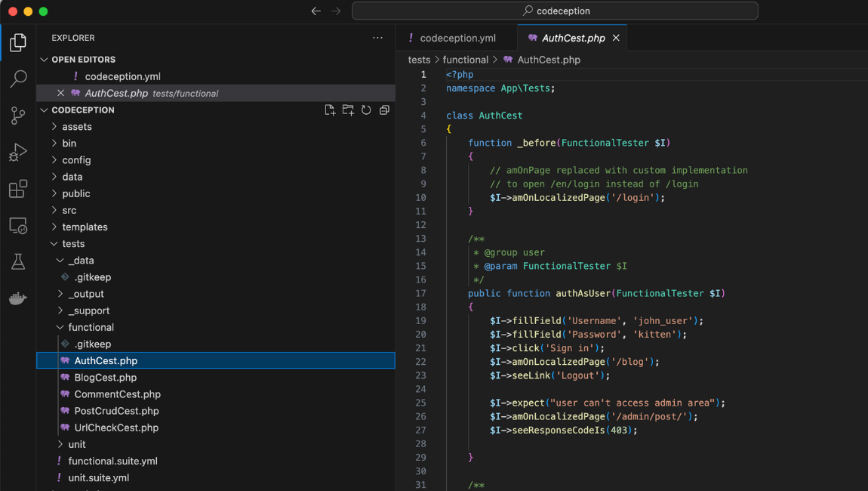Select functional in the breadcrumb path
This screenshot has height=491, width=868.
466,59
